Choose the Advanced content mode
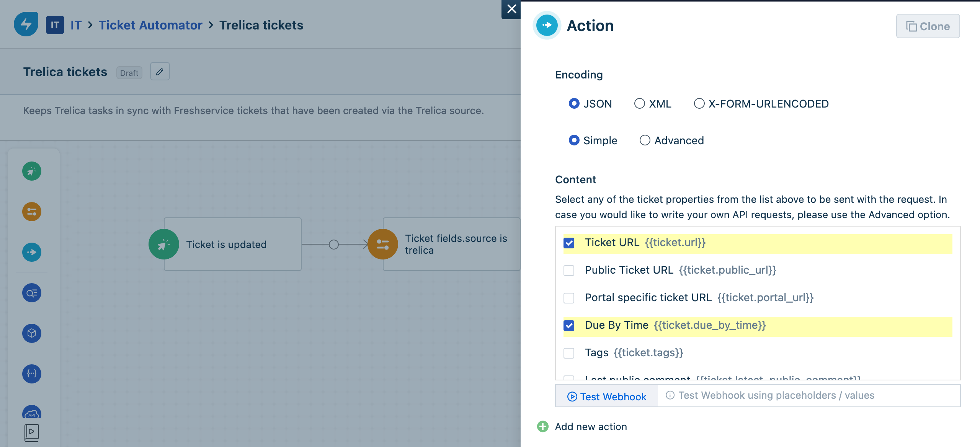The height and width of the screenshot is (447, 980). click(x=645, y=140)
